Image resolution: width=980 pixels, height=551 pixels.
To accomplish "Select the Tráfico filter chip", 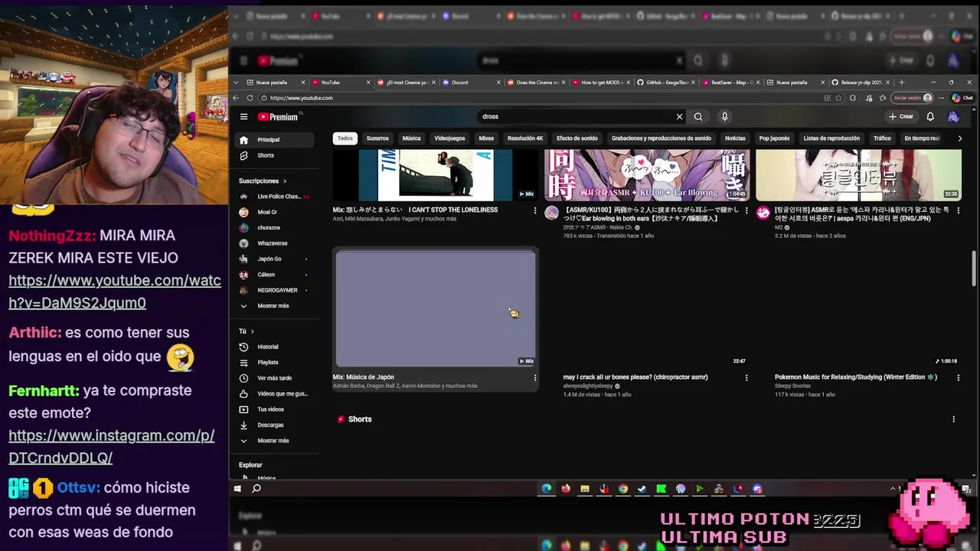I will [882, 139].
